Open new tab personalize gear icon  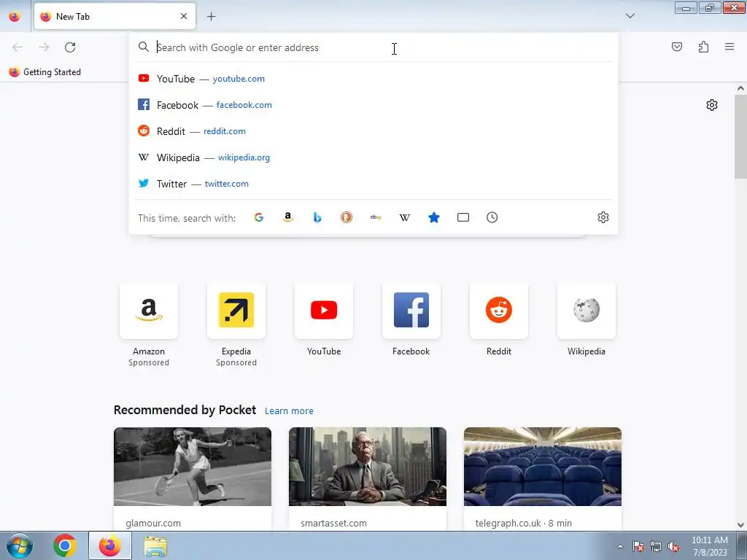click(712, 105)
